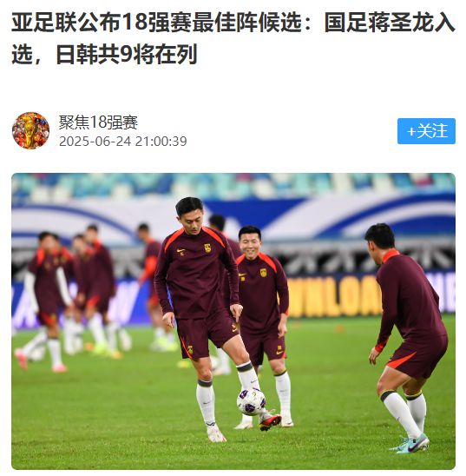Click the blue stadium seats atop the photo

233,185
